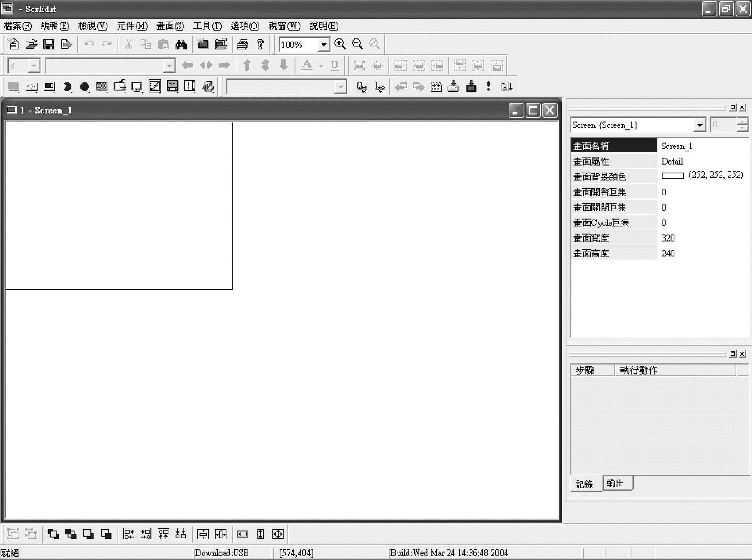This screenshot has height=560, width=752.
Task: Open the 說明(H) menu
Action: coord(323,26)
